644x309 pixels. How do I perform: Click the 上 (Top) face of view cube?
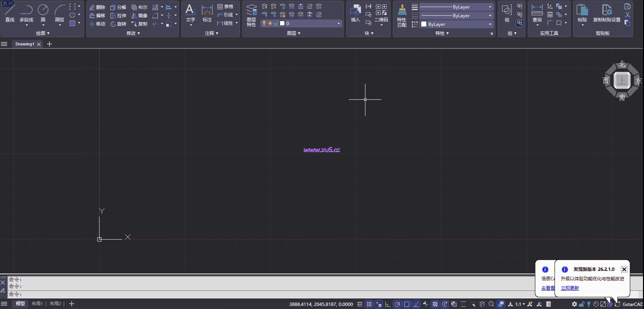coord(621,81)
